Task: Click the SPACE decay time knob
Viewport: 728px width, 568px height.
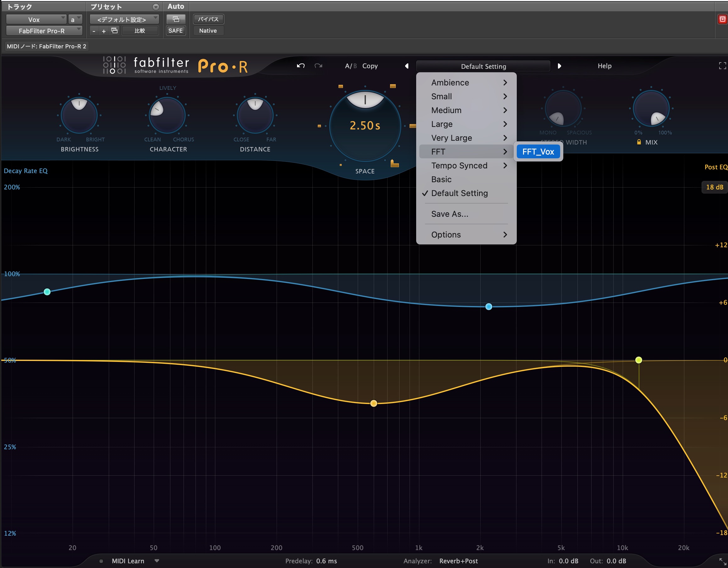Action: [365, 126]
